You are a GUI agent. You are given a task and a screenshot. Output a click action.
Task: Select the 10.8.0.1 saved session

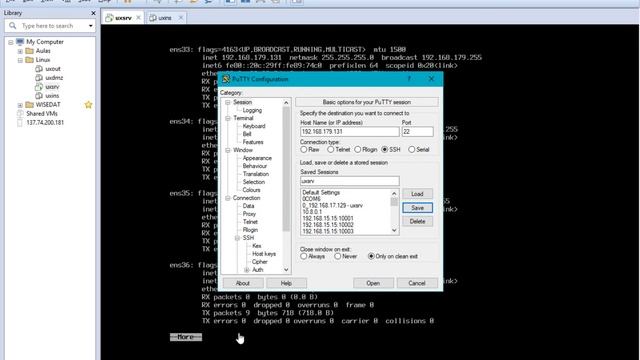click(312, 212)
